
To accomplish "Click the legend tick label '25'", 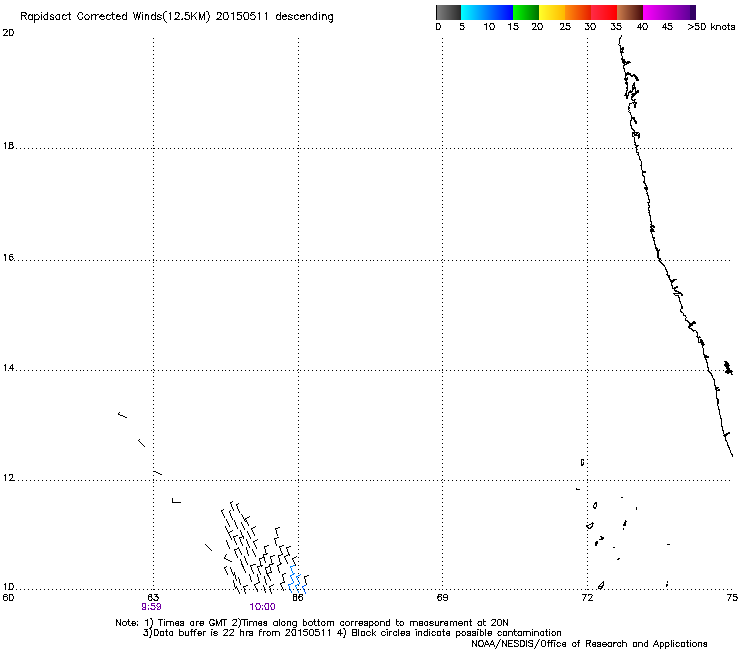I will [565, 27].
